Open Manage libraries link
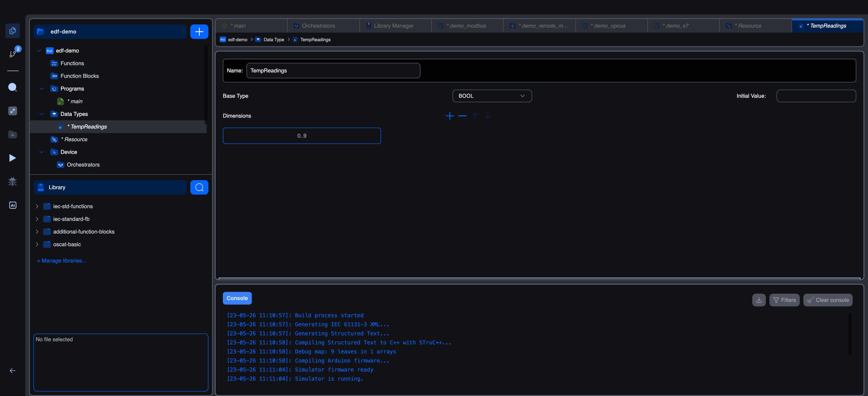The image size is (868, 396). coord(62,261)
